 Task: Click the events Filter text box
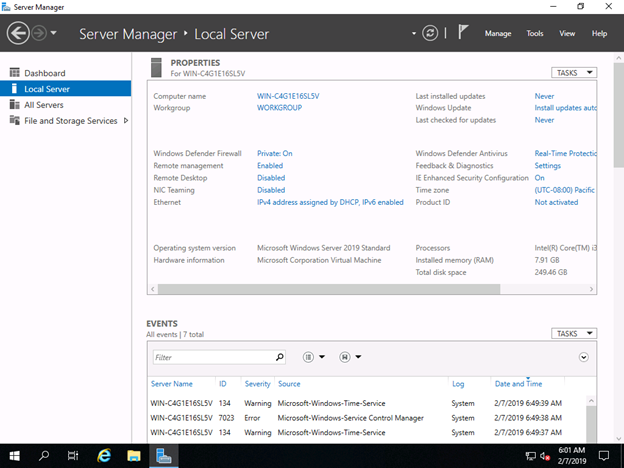coord(213,357)
